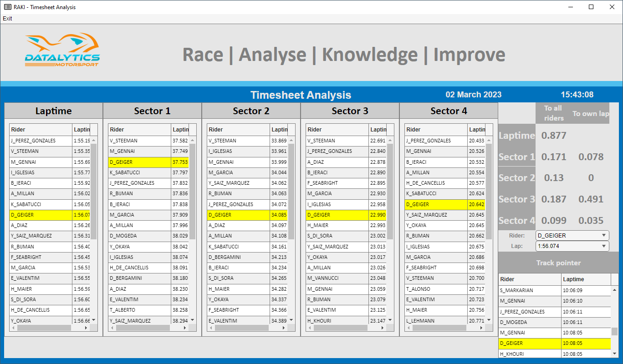
Task: Select I_IGLESIAS row in Sector 2 table
Action: tap(238, 151)
